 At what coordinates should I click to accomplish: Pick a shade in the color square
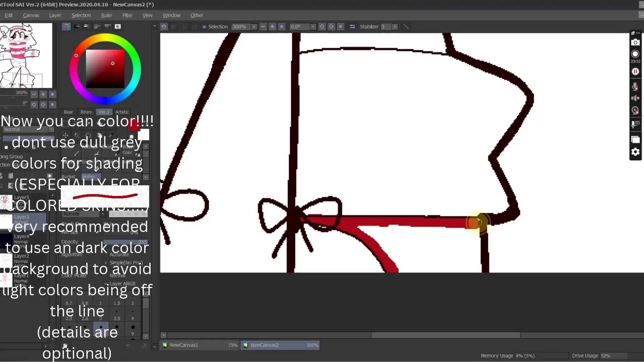click(x=105, y=69)
